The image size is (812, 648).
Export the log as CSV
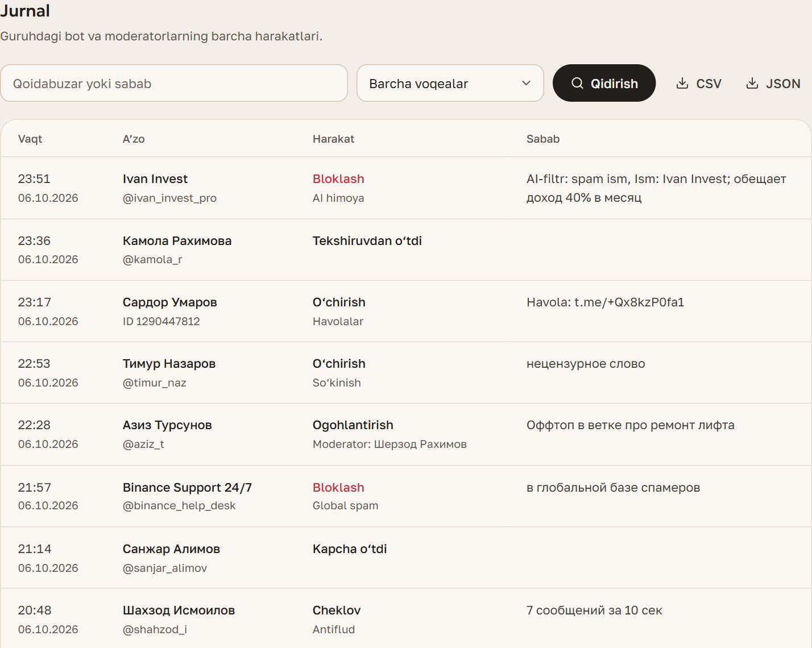click(699, 84)
